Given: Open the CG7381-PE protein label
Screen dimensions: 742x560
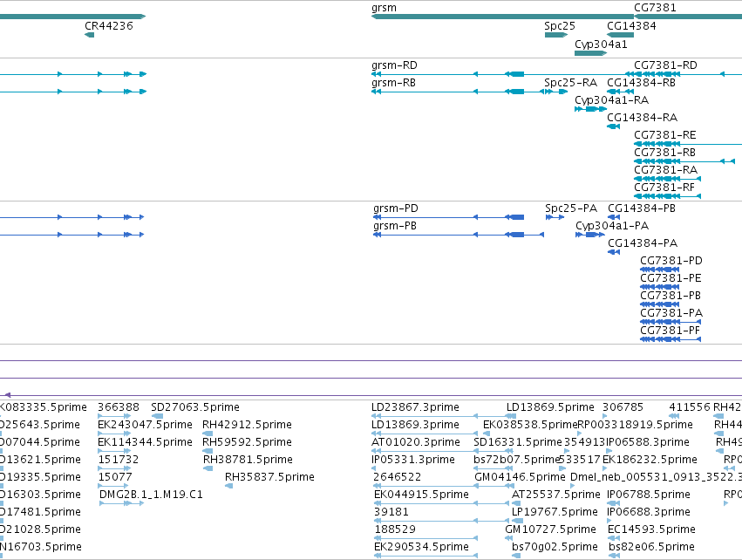Looking at the screenshot, I should (x=671, y=278).
